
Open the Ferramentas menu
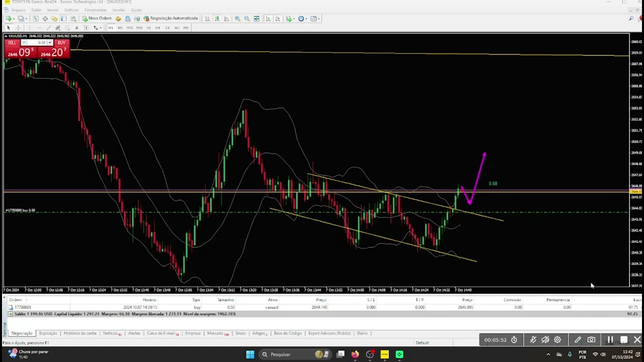tap(95, 10)
